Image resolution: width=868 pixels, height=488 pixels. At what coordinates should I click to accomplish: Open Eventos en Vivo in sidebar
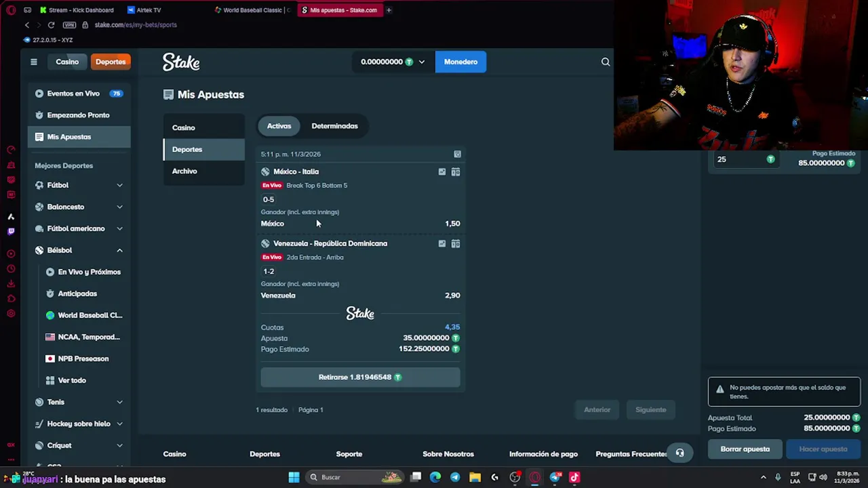point(79,94)
